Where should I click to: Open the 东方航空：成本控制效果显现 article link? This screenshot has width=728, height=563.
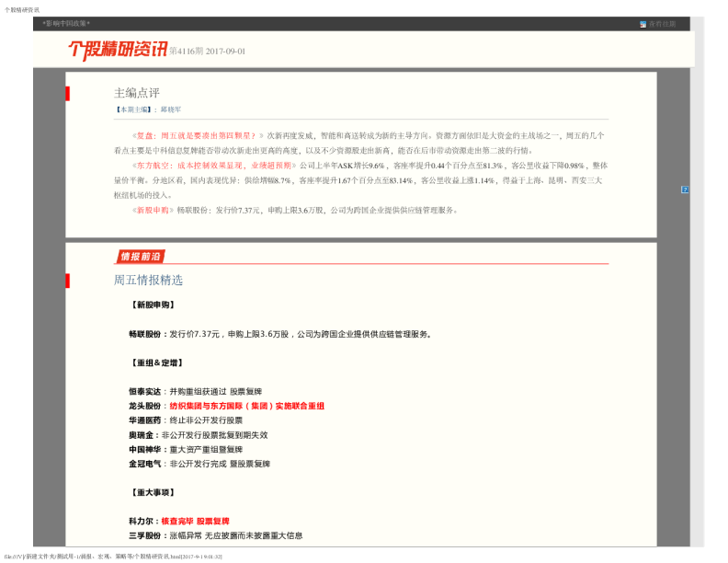214,166
